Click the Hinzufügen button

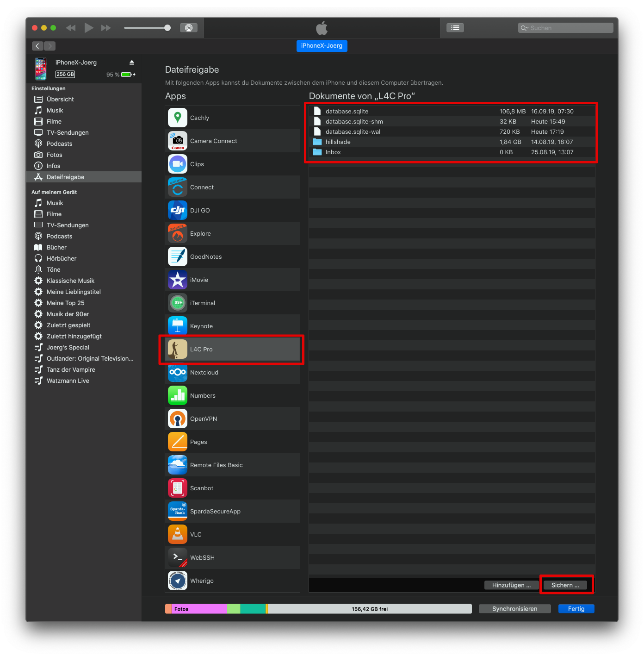tap(511, 585)
